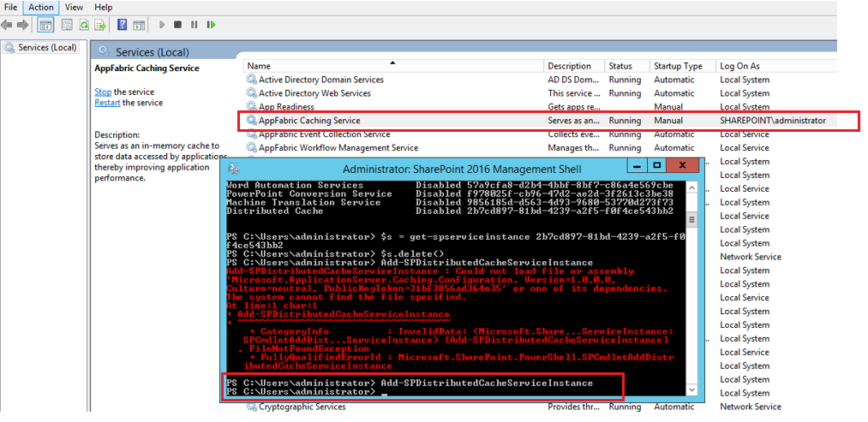This screenshot has width=868, height=422.
Task: Click the Management Shell window icon
Action: point(234,168)
